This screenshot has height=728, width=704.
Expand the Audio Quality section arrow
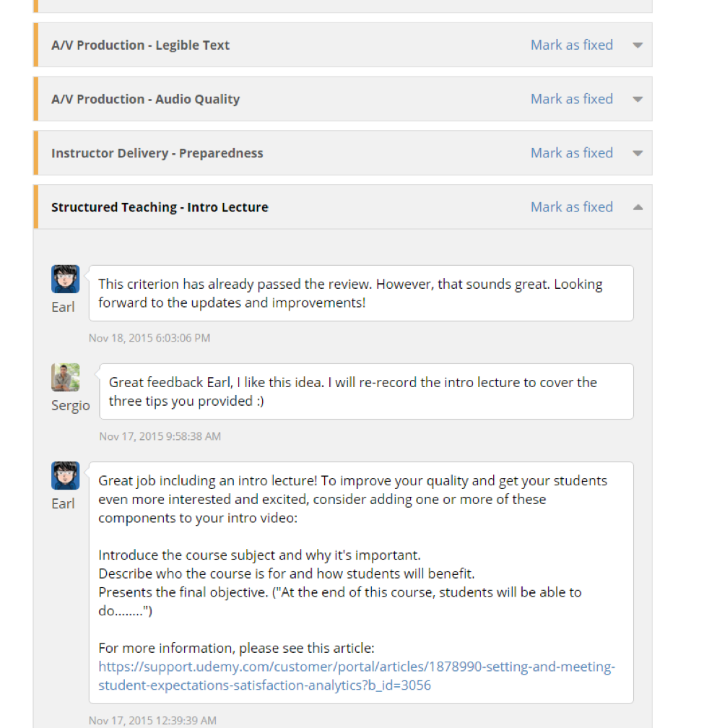[637, 99]
